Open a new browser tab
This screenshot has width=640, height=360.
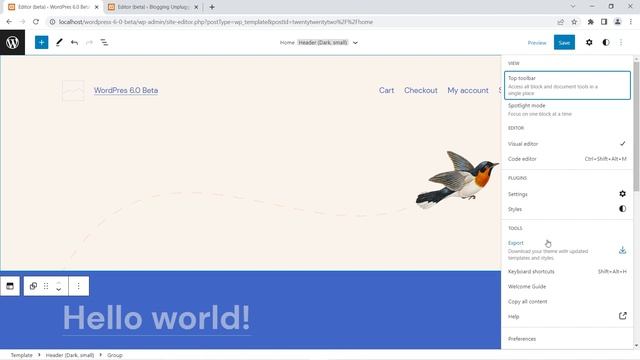[211, 7]
